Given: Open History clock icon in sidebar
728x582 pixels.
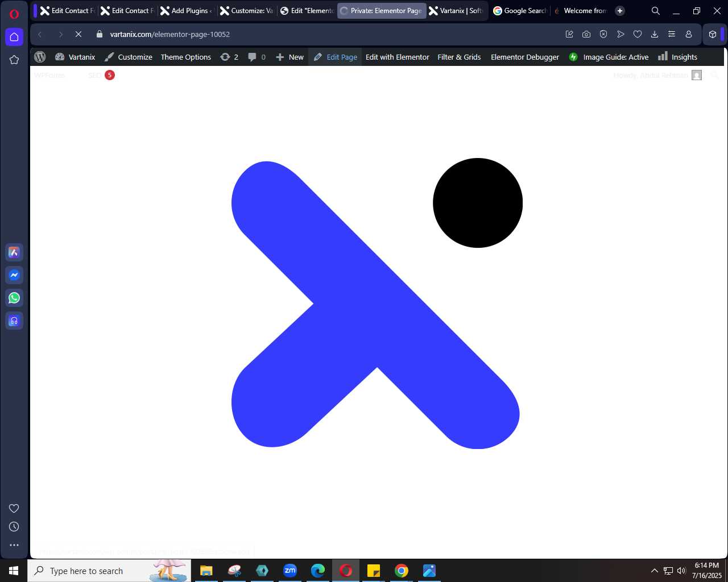Looking at the screenshot, I should pos(14,527).
